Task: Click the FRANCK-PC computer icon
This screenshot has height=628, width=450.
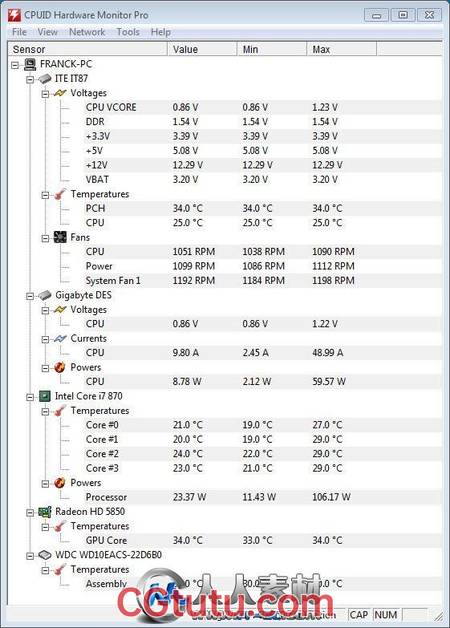Action: click(x=30, y=64)
